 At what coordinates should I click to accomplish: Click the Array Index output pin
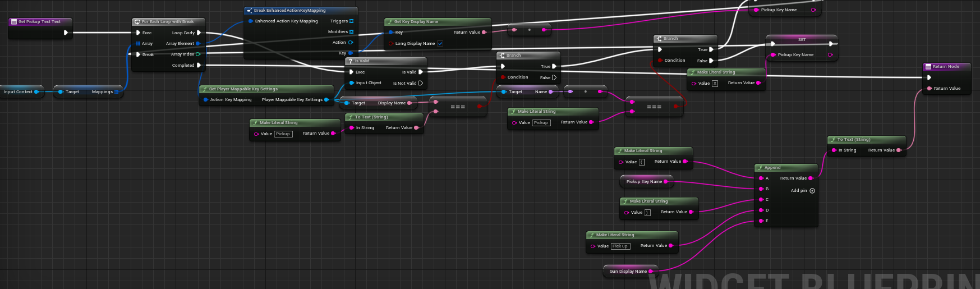[198, 54]
